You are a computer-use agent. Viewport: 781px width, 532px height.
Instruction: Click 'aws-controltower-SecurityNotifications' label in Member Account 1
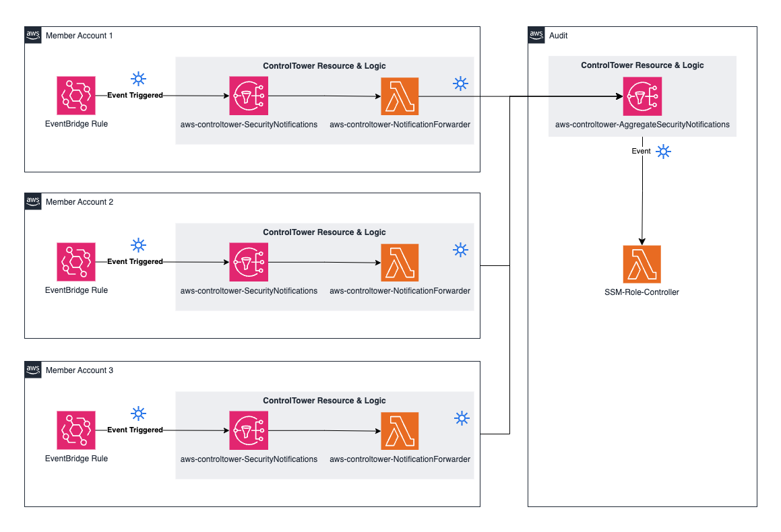pos(249,125)
